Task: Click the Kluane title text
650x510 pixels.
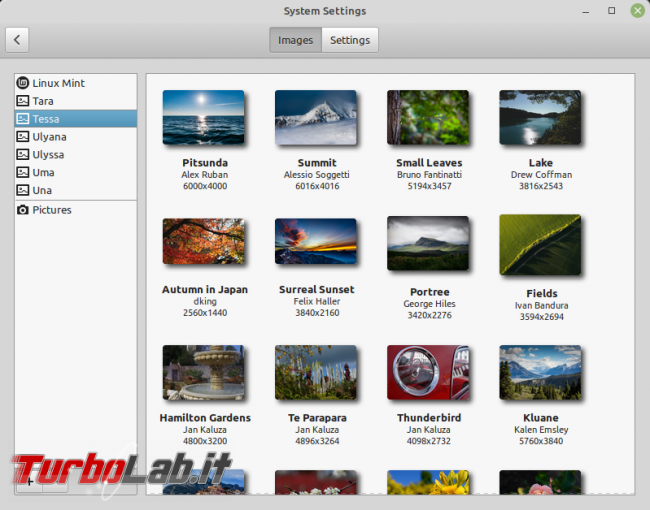Action: click(x=541, y=418)
